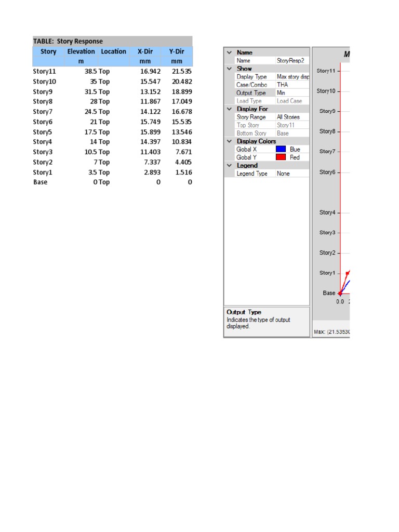Click the Output Type property label
399x532 pixels.
pyautogui.click(x=251, y=93)
